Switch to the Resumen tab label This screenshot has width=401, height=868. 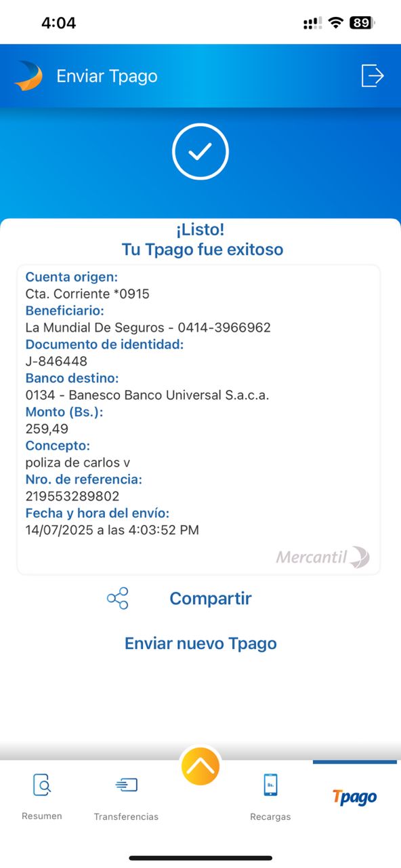42,816
